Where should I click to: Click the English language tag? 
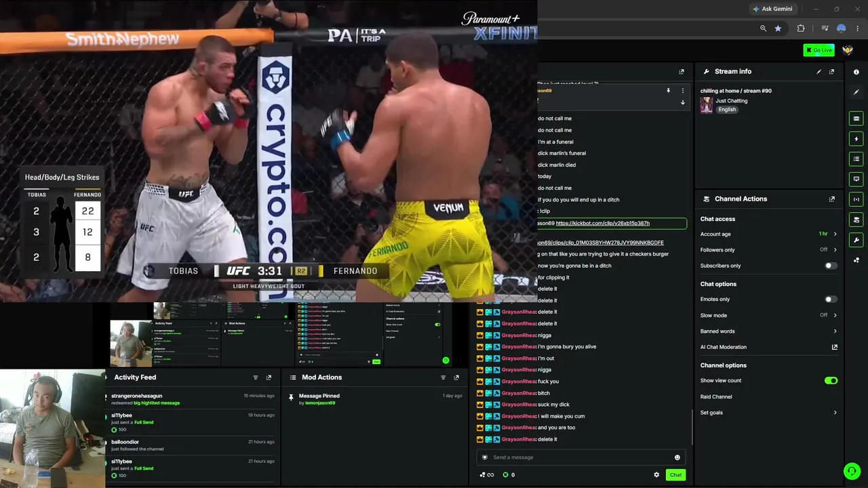pyautogui.click(x=727, y=110)
